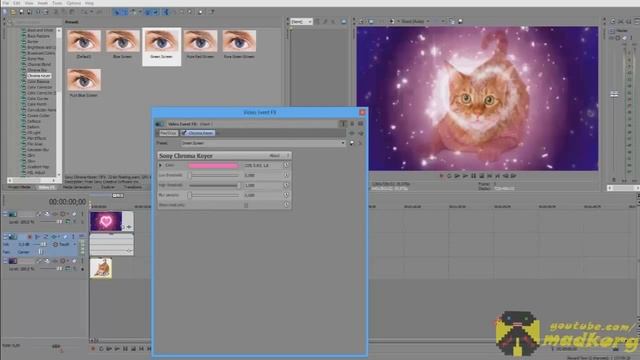Open Project Video Properties icon above preview

[362, 21]
